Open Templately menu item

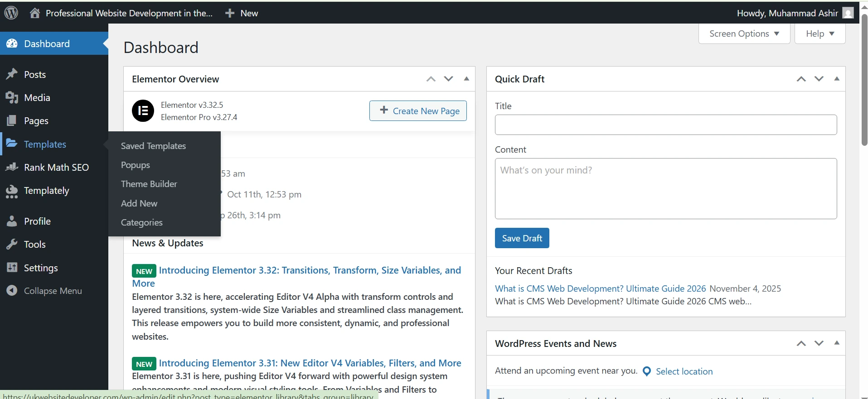pyautogui.click(x=54, y=191)
